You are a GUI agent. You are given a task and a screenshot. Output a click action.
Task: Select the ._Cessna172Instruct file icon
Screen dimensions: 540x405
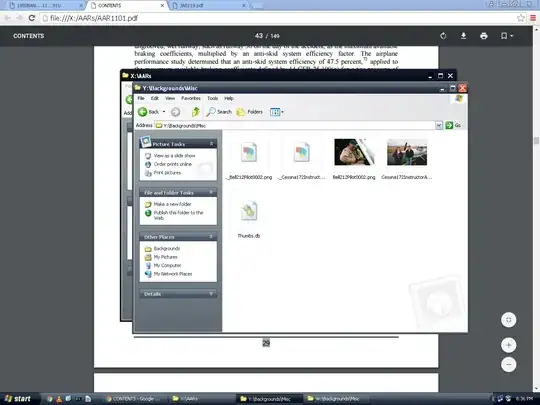point(301,152)
